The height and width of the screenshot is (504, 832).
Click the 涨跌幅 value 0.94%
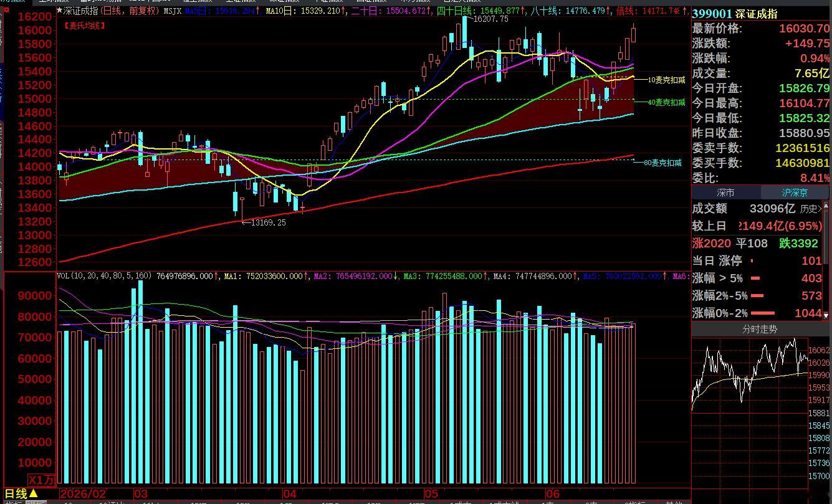click(815, 59)
